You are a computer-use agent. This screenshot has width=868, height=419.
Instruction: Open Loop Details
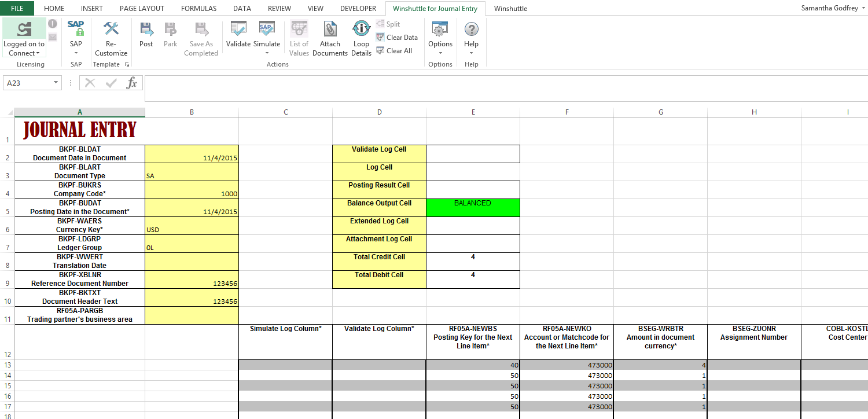pos(361,38)
